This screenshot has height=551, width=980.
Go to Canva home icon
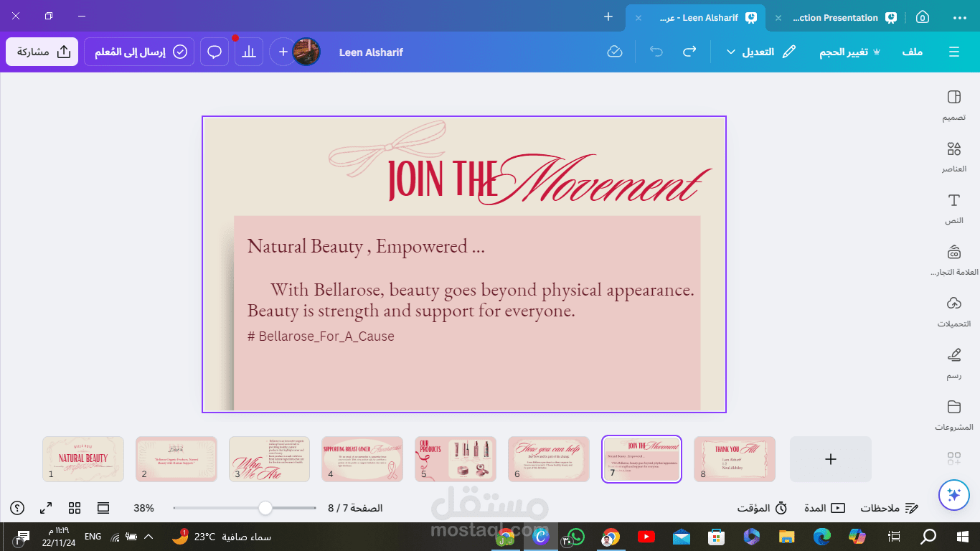[923, 17]
